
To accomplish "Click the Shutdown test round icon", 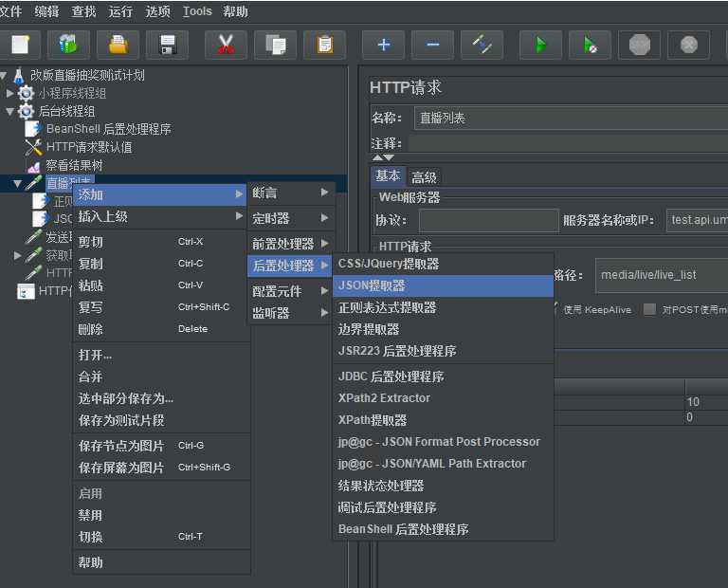I will point(688,46).
